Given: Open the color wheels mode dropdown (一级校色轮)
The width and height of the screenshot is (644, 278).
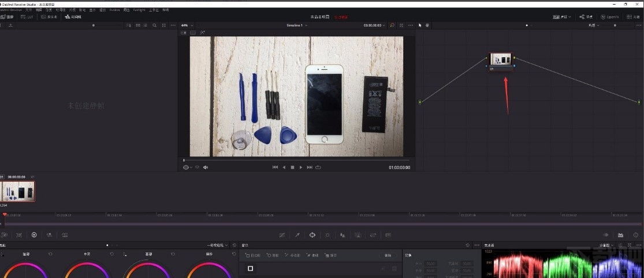Looking at the screenshot, I should pos(217,245).
